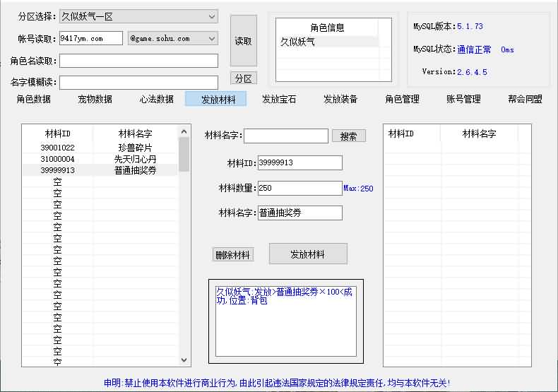Click the log output text box

pyautogui.click(x=286, y=321)
